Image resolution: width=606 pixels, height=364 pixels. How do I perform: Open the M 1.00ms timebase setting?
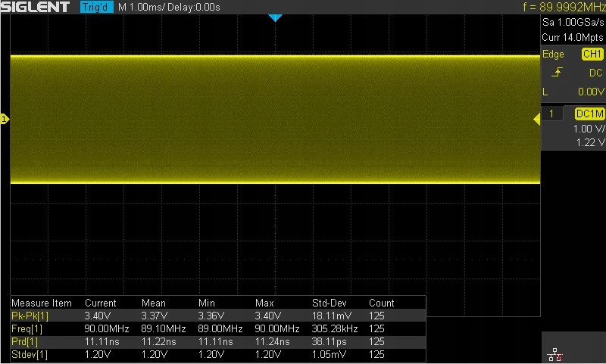click(x=142, y=7)
